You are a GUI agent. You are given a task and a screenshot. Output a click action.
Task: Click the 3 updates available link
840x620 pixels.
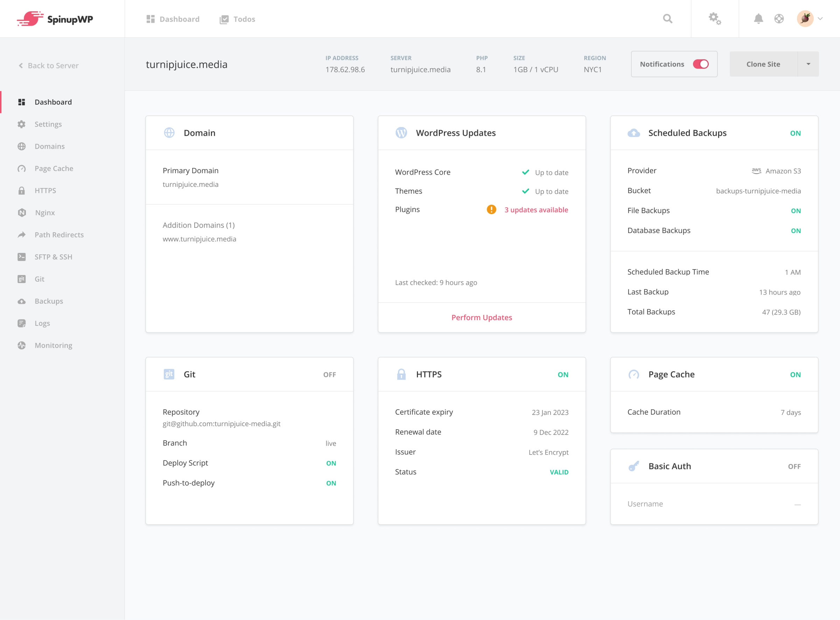pyautogui.click(x=536, y=210)
